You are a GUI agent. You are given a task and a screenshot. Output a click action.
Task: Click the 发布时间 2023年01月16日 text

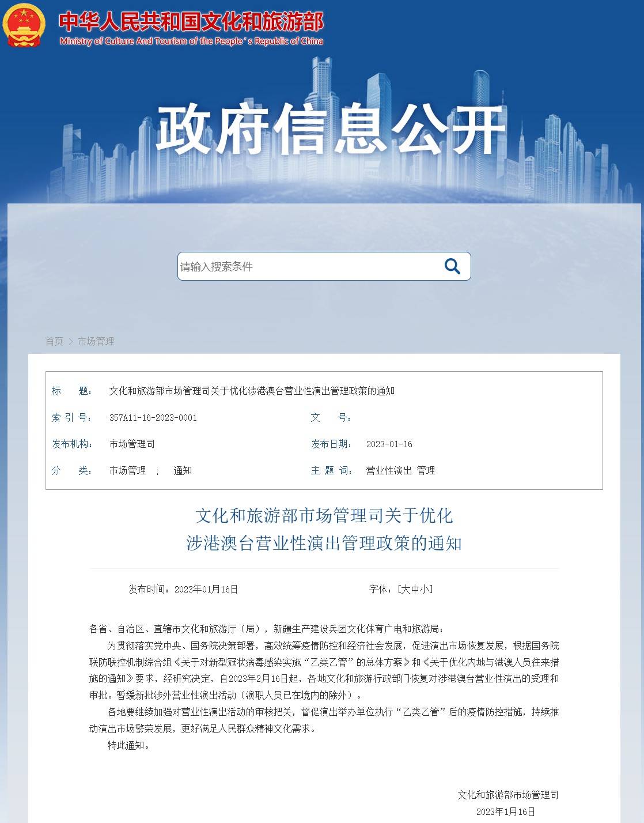[183, 589]
